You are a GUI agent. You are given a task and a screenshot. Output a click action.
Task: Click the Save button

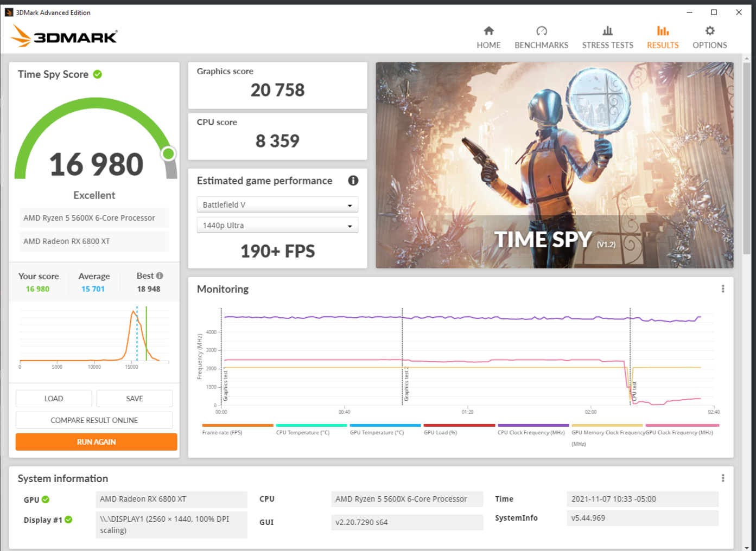click(135, 399)
